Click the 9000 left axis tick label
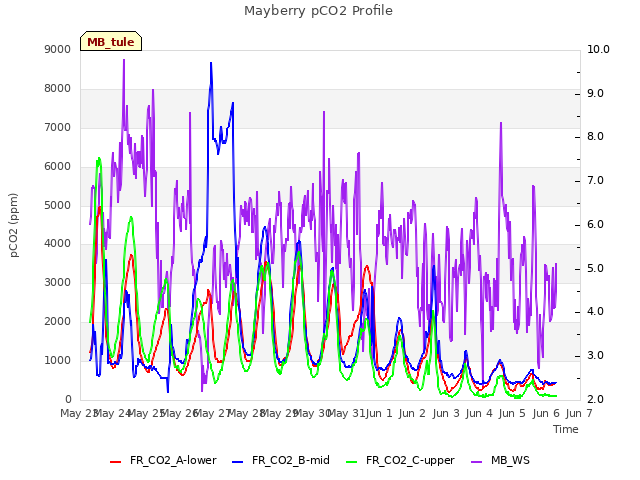640x480 pixels. (x=58, y=49)
